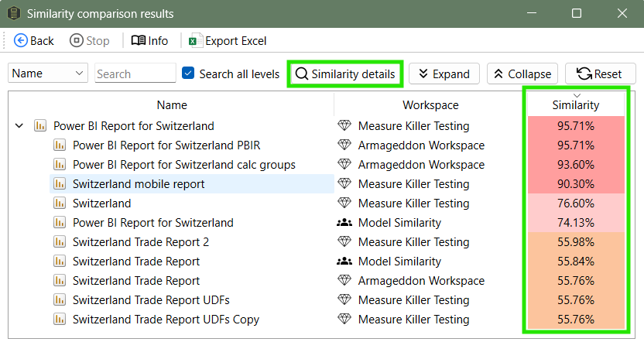
Task: Click the 76.60% similarity cell
Action: pos(576,203)
